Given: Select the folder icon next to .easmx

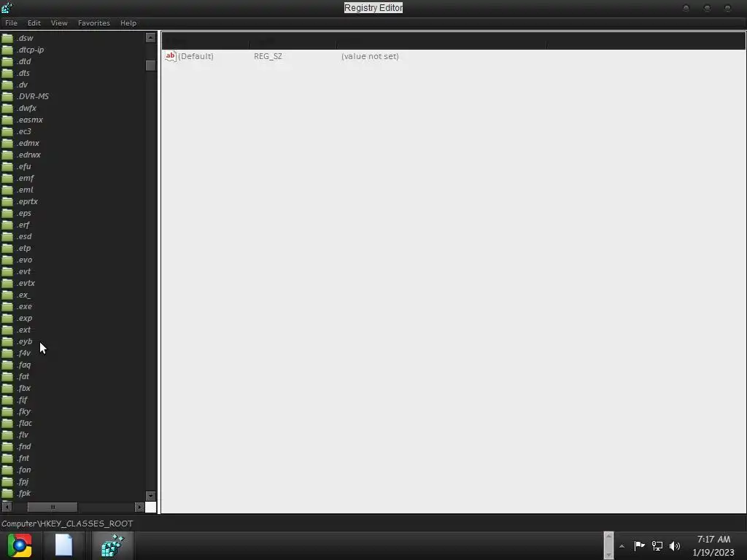Looking at the screenshot, I should click(x=7, y=120).
